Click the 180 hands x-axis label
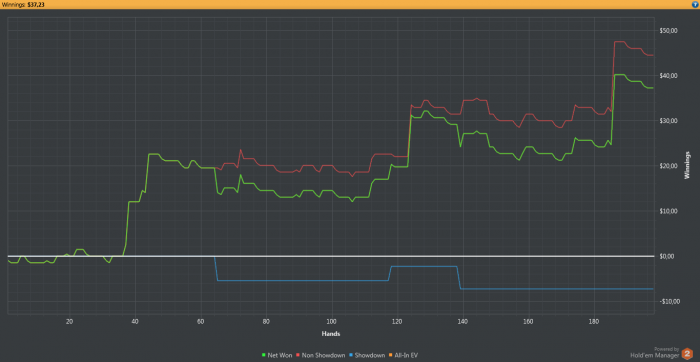Screen dimensions: 700x362 point(594,321)
